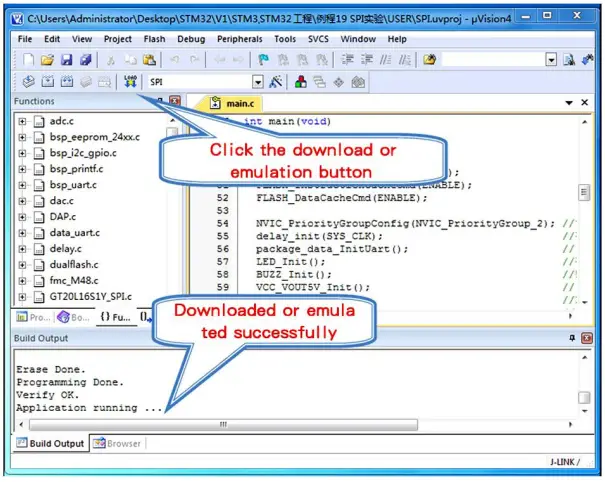Screen dimensions: 605x482
Task: Select data_uart.c in Functions list
Action: point(74,233)
